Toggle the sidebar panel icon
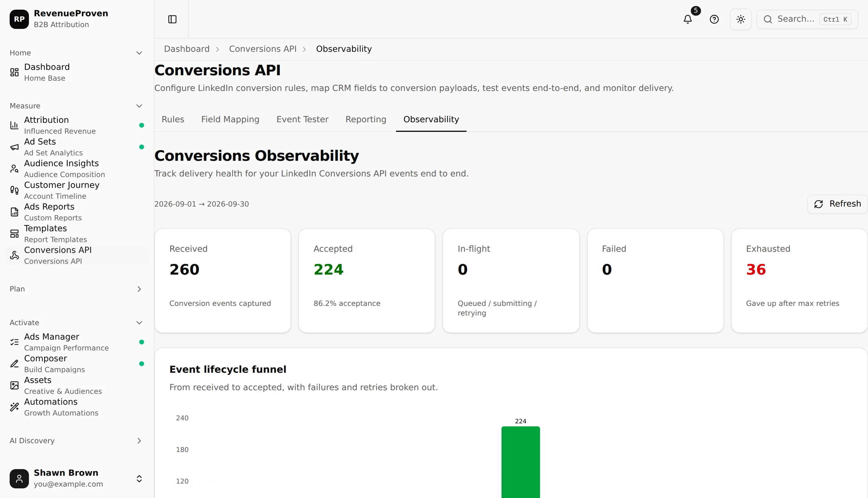Viewport: 868px width, 498px height. coord(172,19)
